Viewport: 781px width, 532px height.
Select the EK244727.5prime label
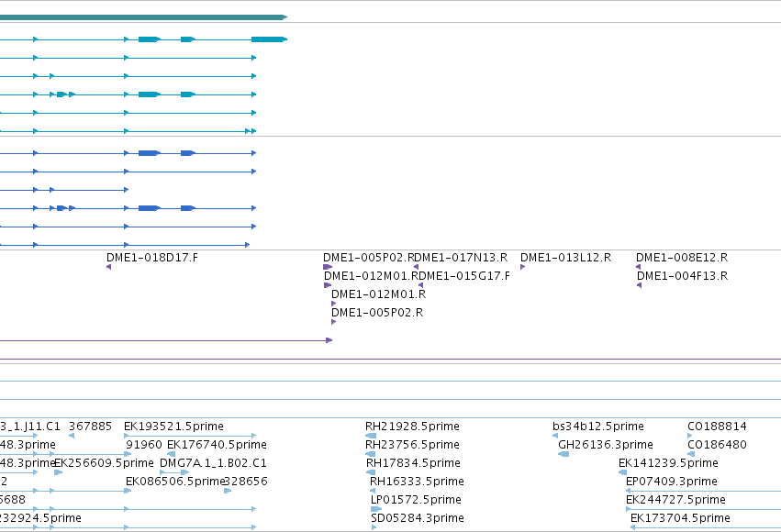(675, 500)
